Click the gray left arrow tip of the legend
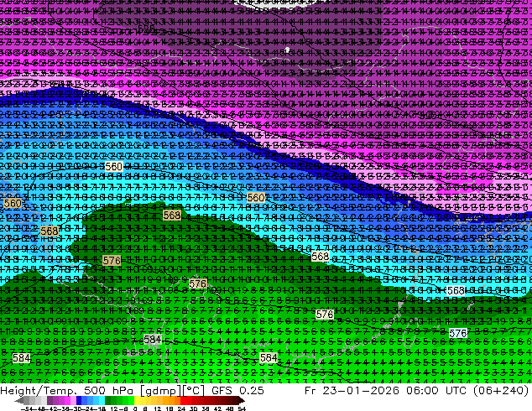 (x=19, y=401)
